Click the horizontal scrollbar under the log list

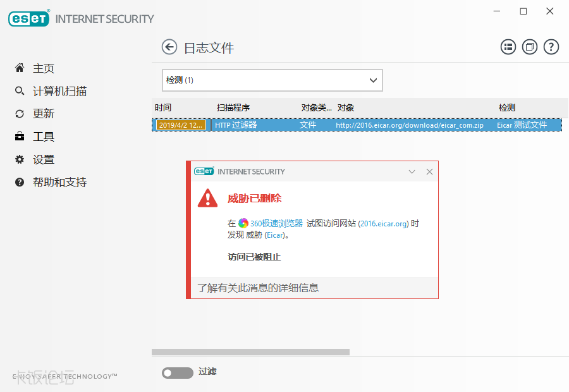[250, 352]
